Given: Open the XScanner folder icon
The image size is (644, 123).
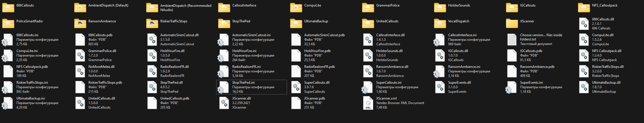Looking at the screenshot, I should coord(512,23).
